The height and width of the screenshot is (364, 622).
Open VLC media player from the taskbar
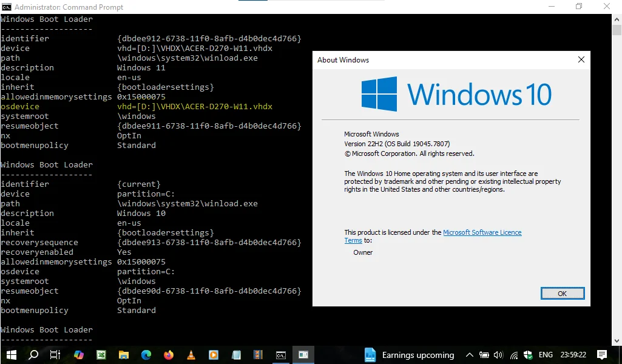191,354
